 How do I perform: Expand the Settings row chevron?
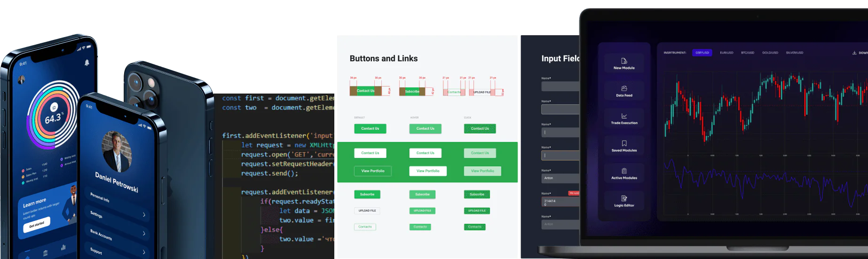point(144,215)
